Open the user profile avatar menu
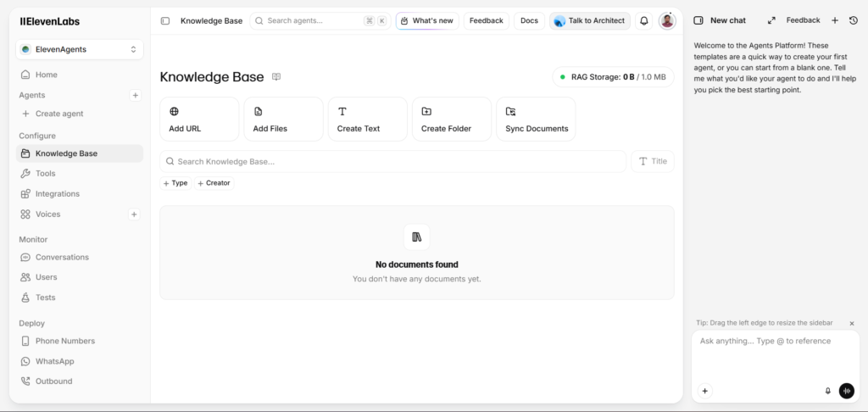 click(667, 21)
